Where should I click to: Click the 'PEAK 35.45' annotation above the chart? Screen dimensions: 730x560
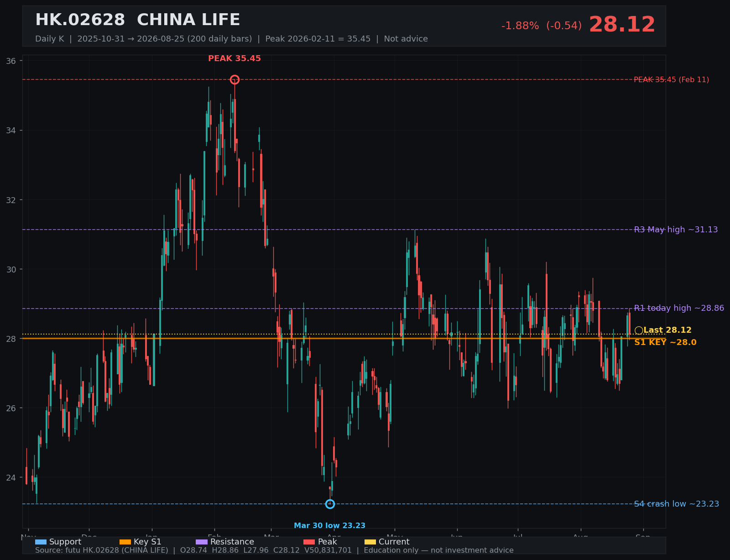[x=235, y=58]
